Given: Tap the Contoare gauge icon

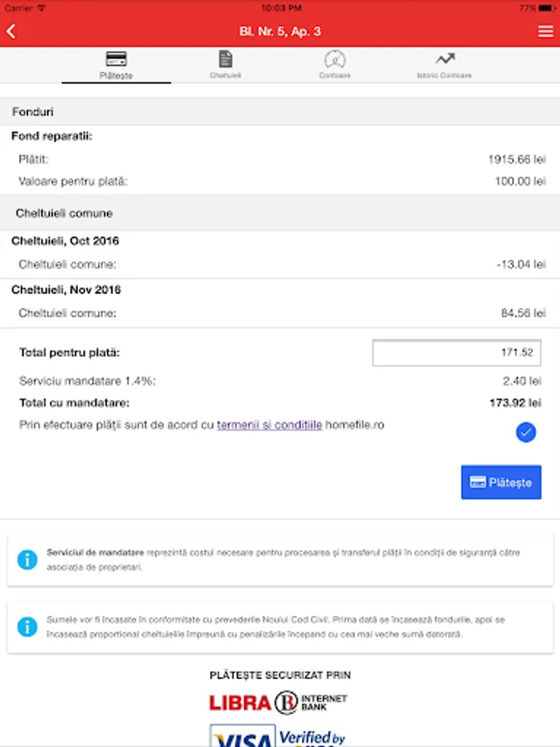Looking at the screenshot, I should tap(335, 60).
